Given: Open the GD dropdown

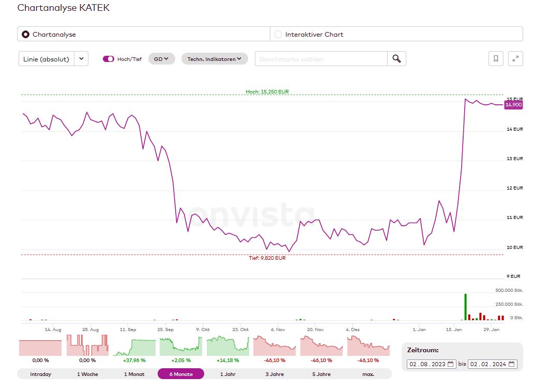Looking at the screenshot, I should [161, 58].
